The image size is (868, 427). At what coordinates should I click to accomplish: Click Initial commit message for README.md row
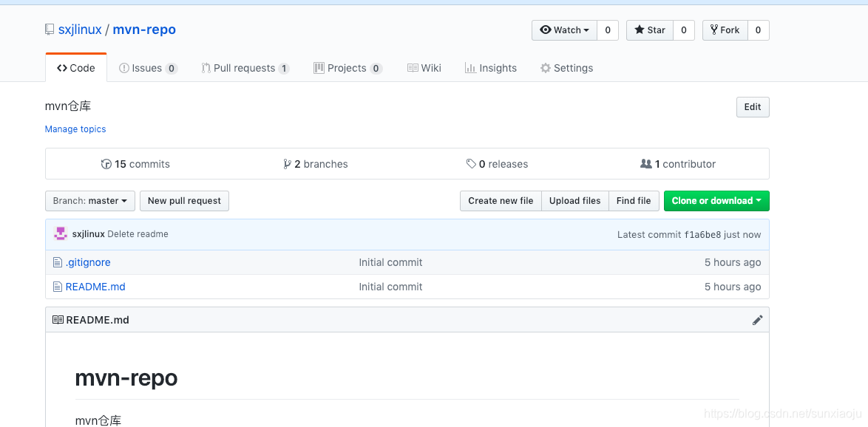(390, 287)
